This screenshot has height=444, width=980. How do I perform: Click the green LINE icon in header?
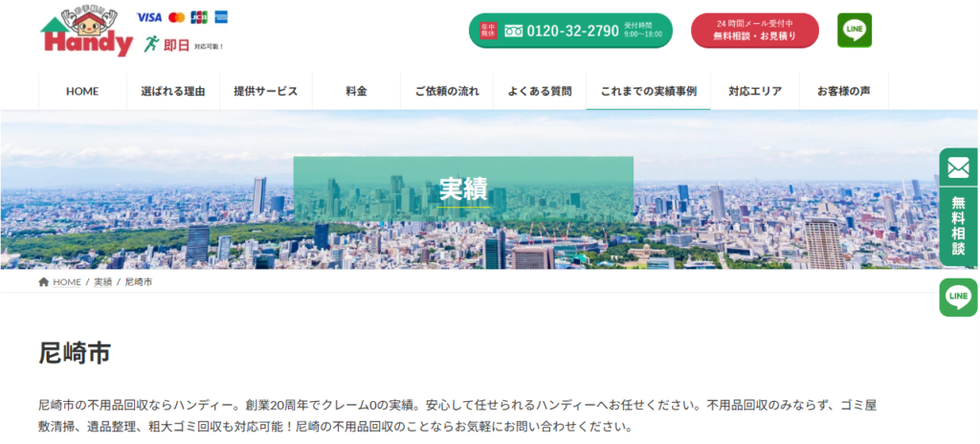pos(854,31)
